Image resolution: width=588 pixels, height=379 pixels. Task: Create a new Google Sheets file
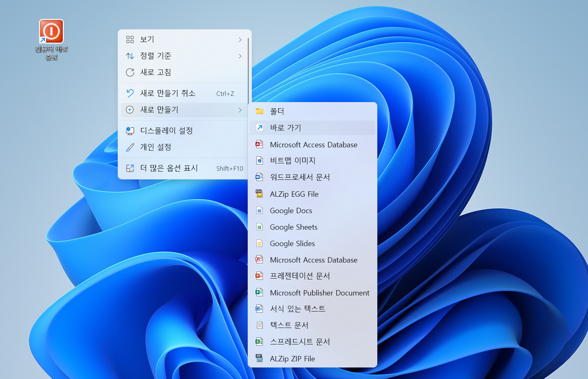(312, 227)
